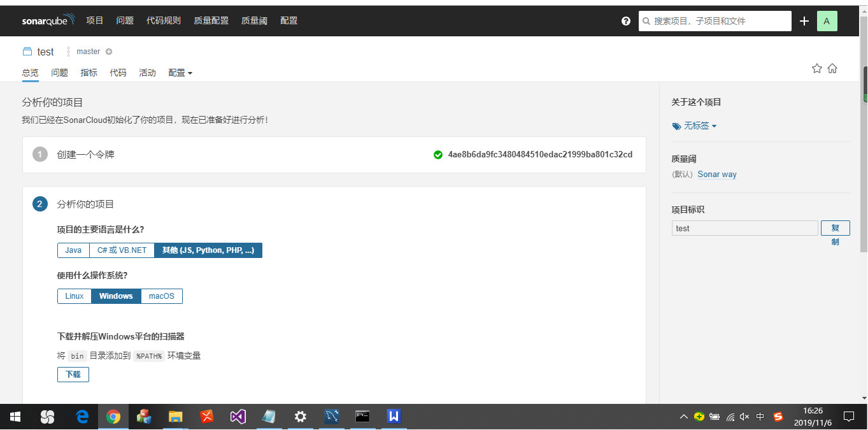The height and width of the screenshot is (430, 868).
Task: Click the Sogou input S tray icon
Action: [778, 417]
